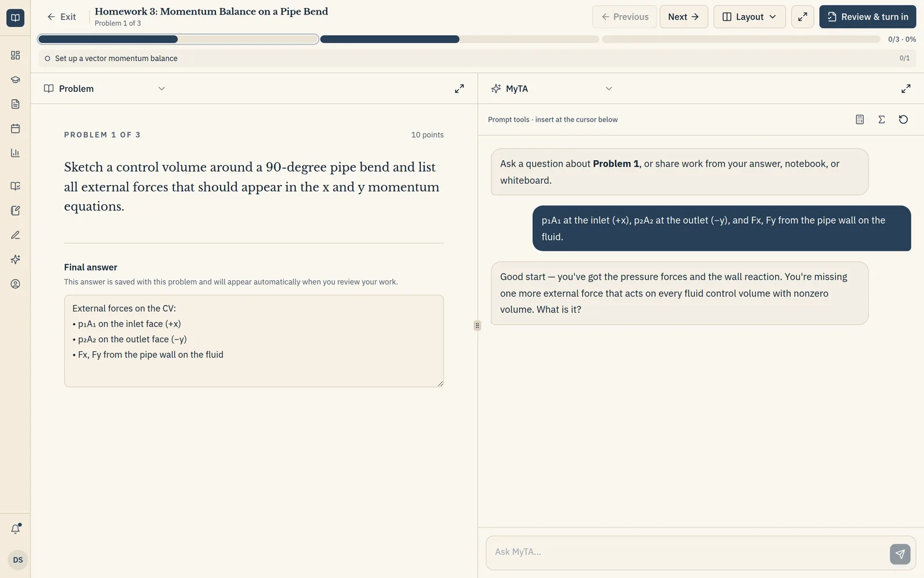This screenshot has height=578, width=924.
Task: Click Exit to leave the homework
Action: pyautogui.click(x=61, y=17)
